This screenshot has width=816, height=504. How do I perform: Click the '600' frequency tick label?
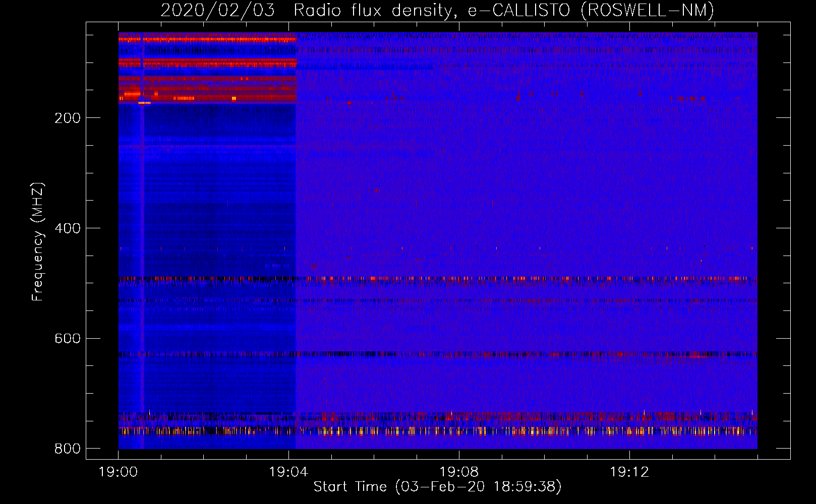(x=68, y=338)
